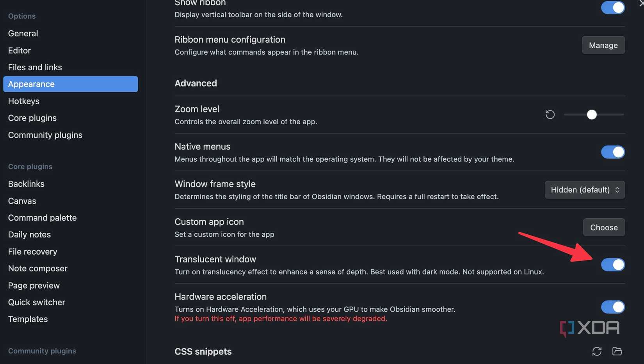Browse Community plugins settings
The width and height of the screenshot is (644, 364).
tap(45, 135)
